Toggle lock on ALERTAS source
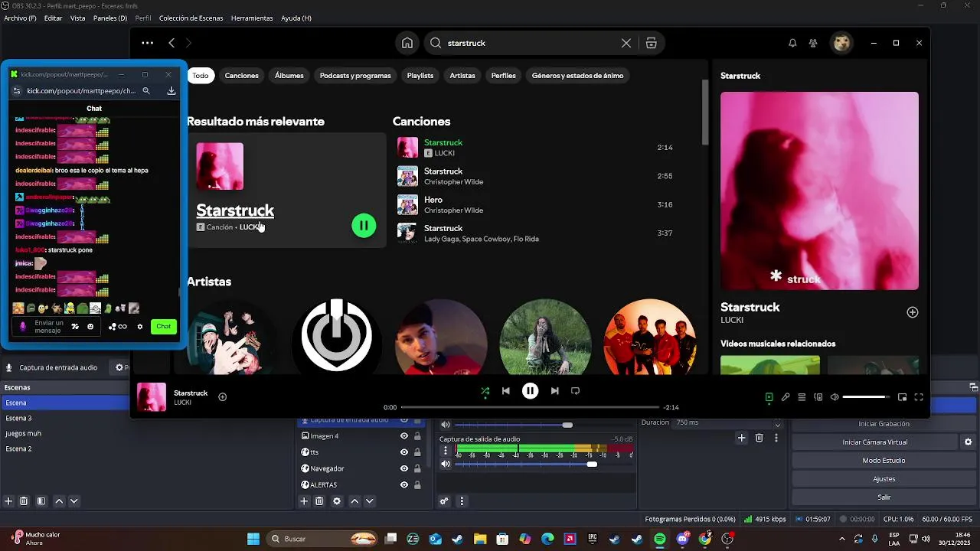Screen dimensions: 980x551 (417, 484)
